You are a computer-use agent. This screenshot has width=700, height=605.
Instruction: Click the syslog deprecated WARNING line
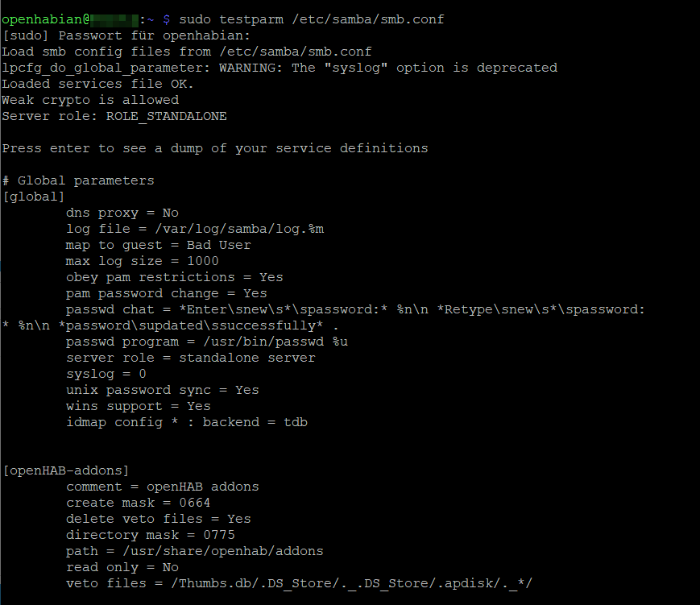click(279, 68)
